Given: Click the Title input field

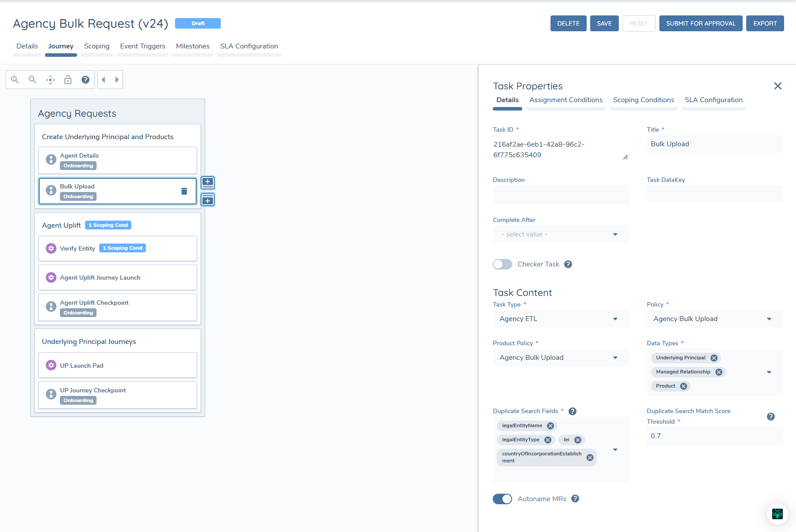Looking at the screenshot, I should tap(715, 144).
